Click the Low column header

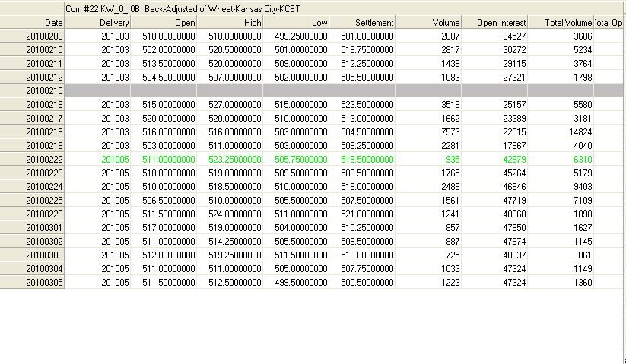(x=296, y=23)
